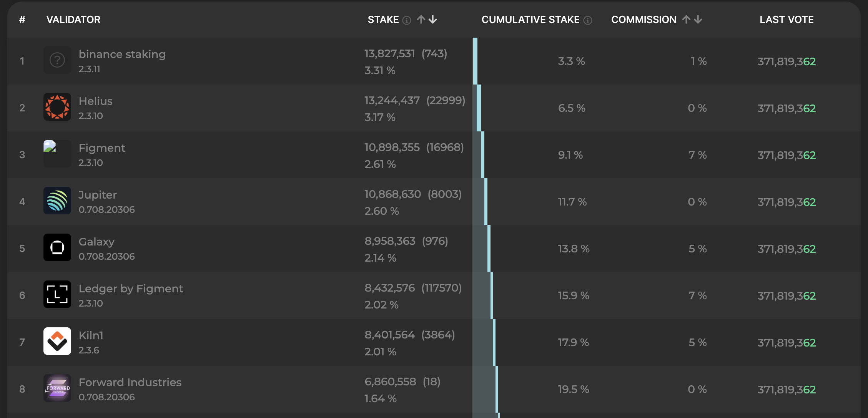Click the Cumulative Stake info icon
This screenshot has width=868, height=418.
[588, 20]
